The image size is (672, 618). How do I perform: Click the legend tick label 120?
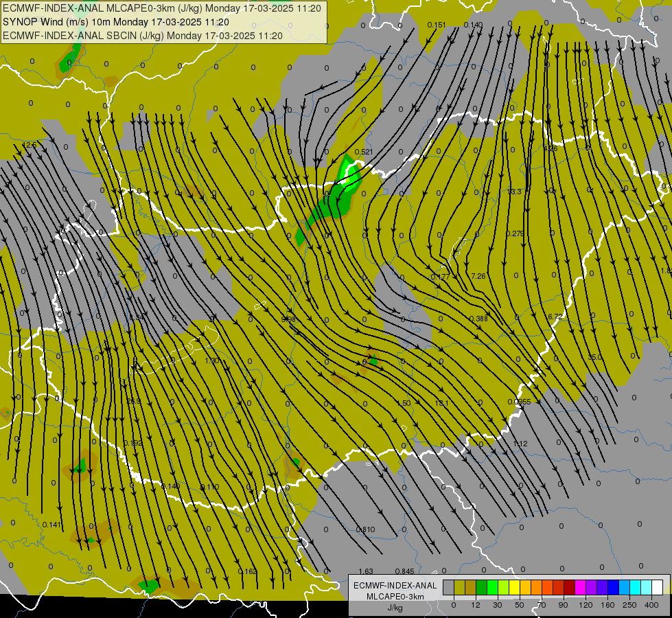coord(586,605)
